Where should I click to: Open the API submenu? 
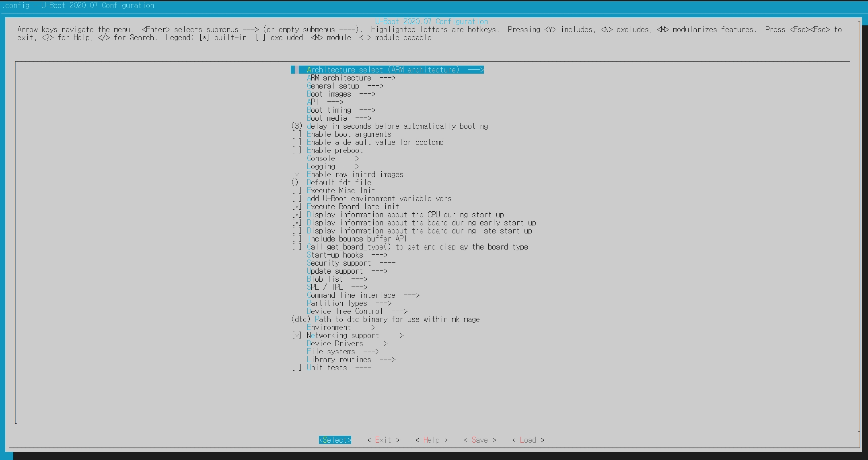tap(325, 102)
